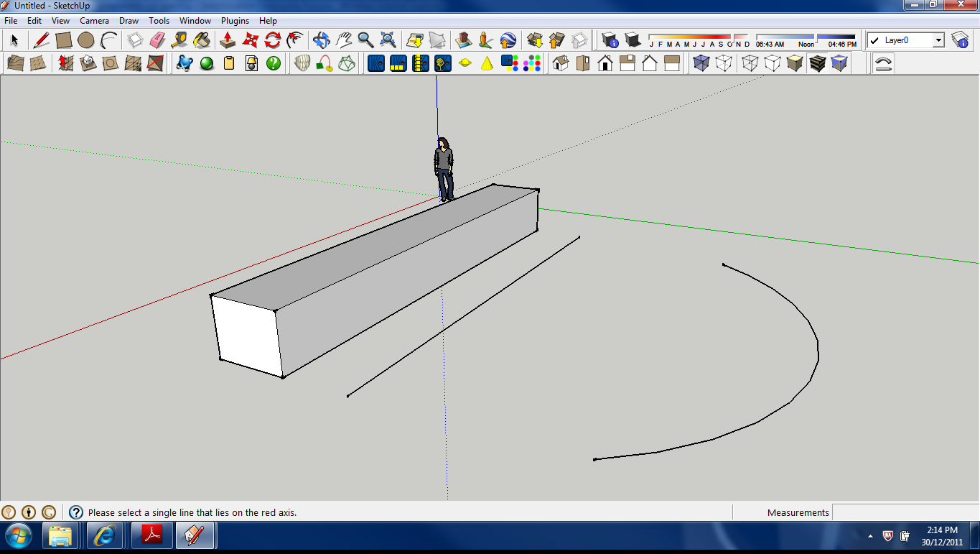980x554 pixels.
Task: Open the Layer Manager icon
Action: pos(959,40)
